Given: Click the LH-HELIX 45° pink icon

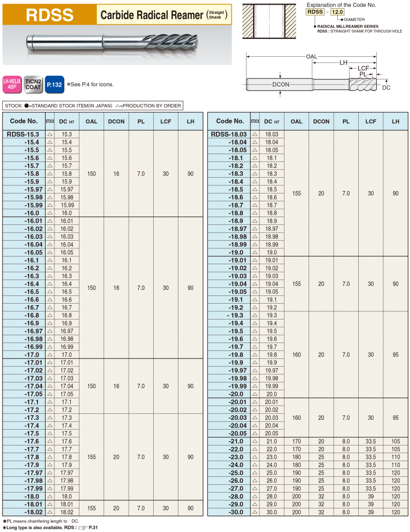Looking at the screenshot, I should click(12, 84).
